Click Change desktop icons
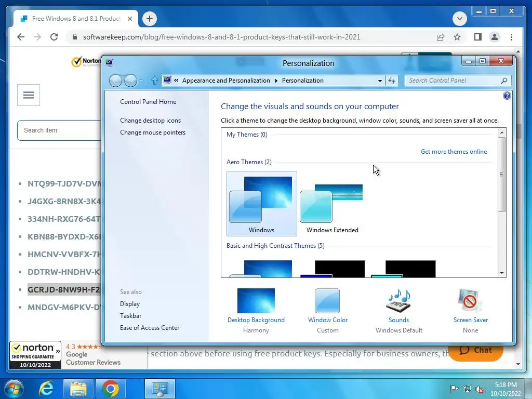Image resolution: width=532 pixels, height=399 pixels. coord(150,121)
